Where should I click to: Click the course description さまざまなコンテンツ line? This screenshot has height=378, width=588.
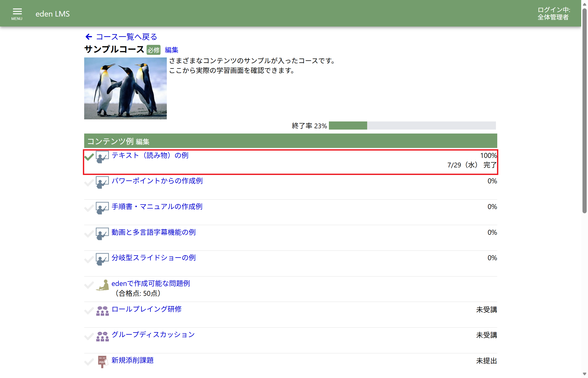tap(252, 61)
